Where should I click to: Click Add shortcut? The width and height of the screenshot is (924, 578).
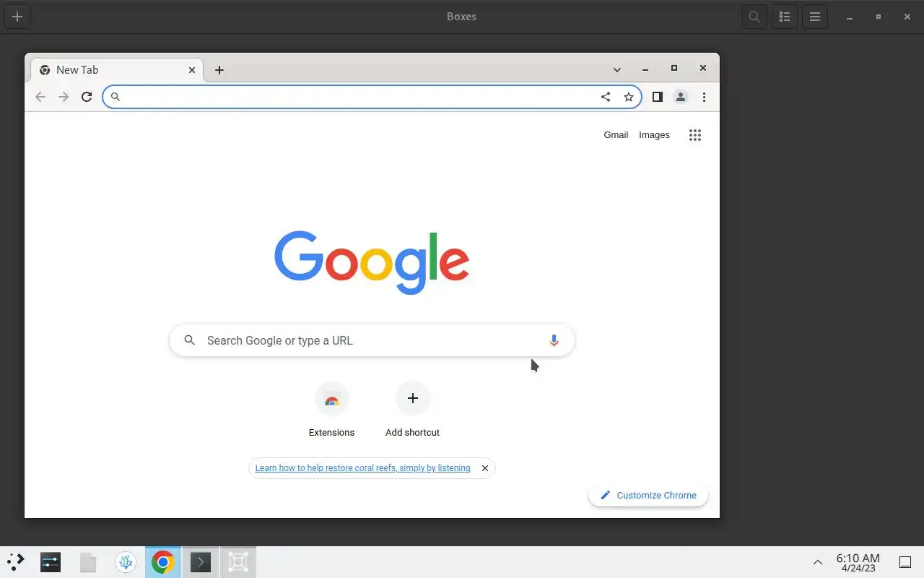(412, 410)
